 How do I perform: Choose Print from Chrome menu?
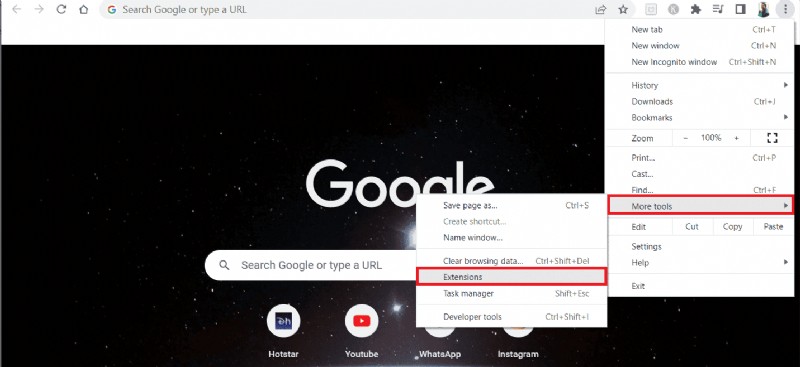[699, 158]
